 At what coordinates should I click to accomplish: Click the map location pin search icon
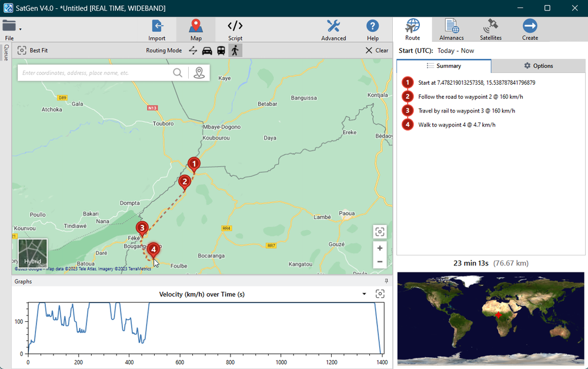(x=199, y=73)
